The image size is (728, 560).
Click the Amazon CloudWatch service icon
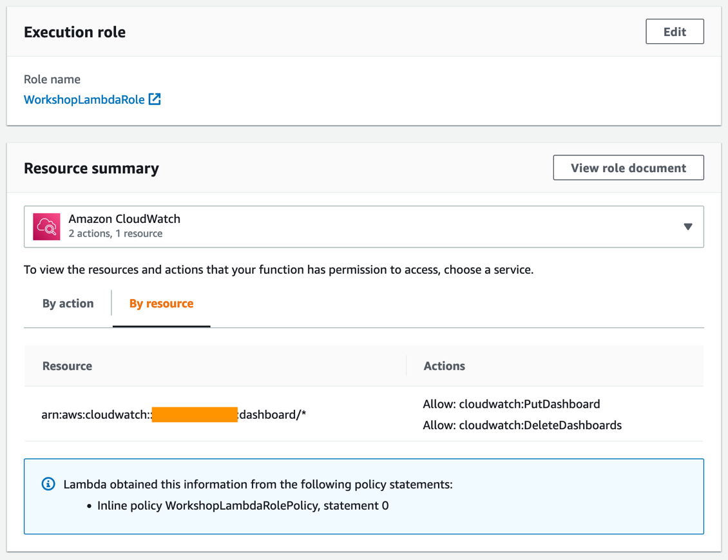45,226
